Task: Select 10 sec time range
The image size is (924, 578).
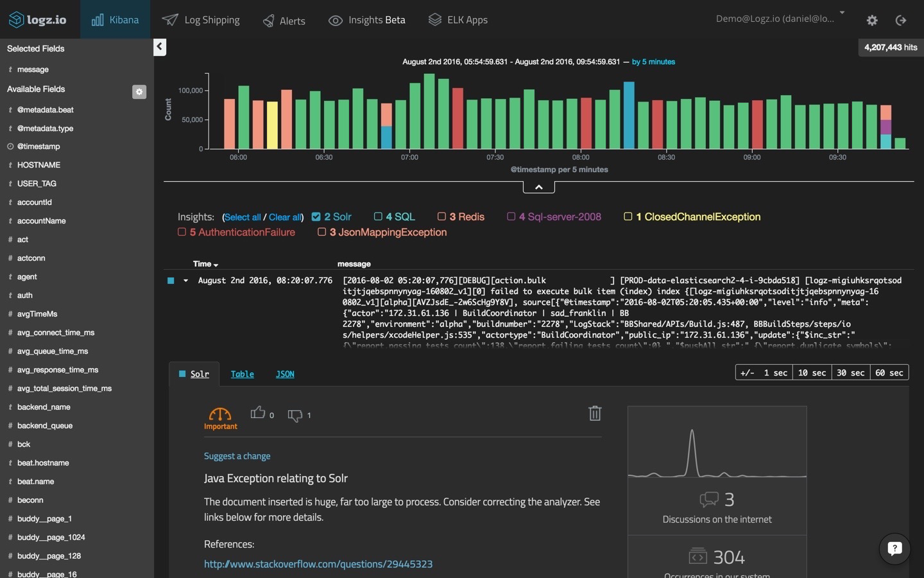Action: (x=812, y=372)
